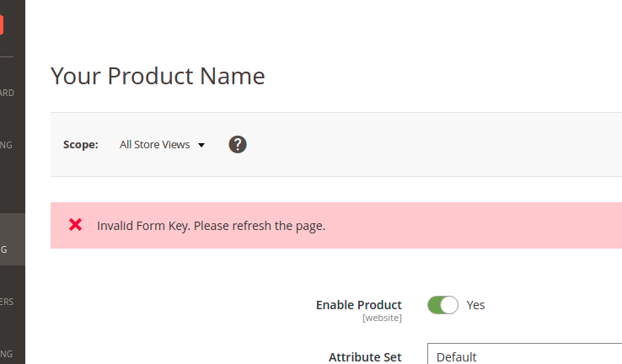Click the Attribute Set field label
This screenshot has height=364, width=622.
365,356
